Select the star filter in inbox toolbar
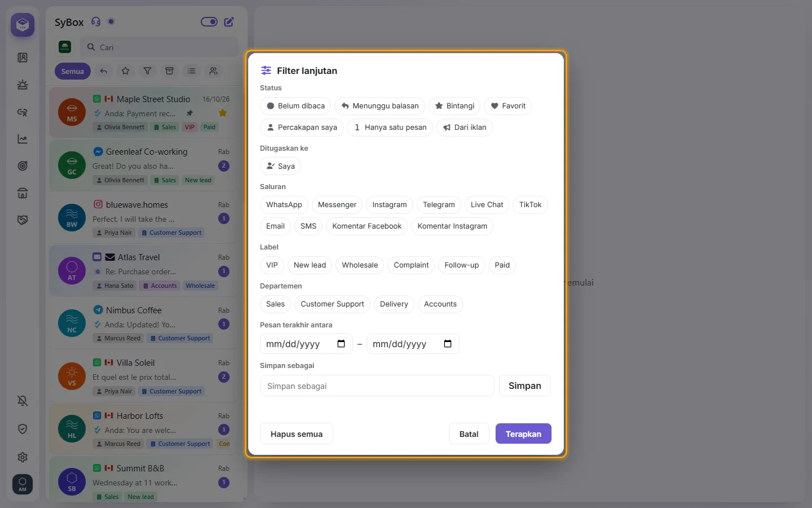Screen dimensions: 812x508 (x=126, y=71)
